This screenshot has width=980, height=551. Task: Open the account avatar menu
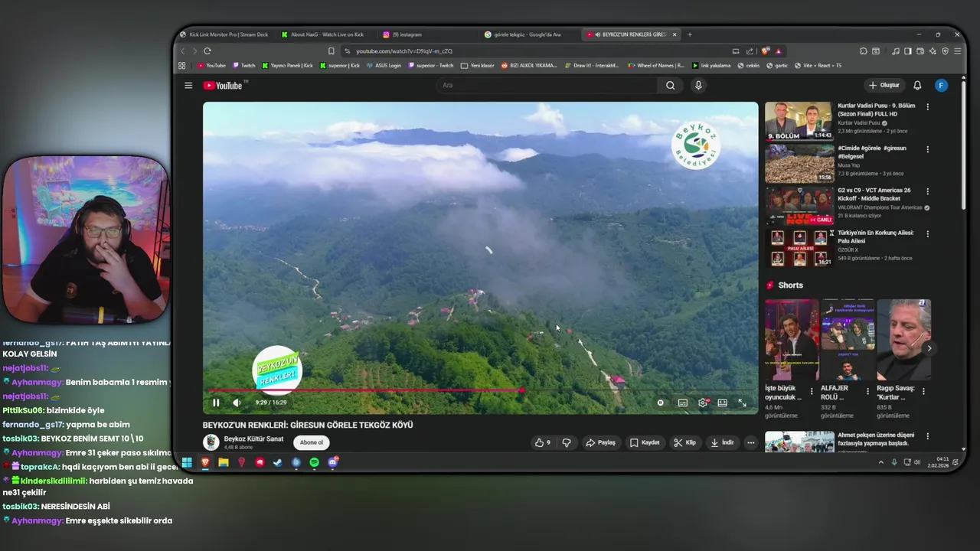click(942, 85)
